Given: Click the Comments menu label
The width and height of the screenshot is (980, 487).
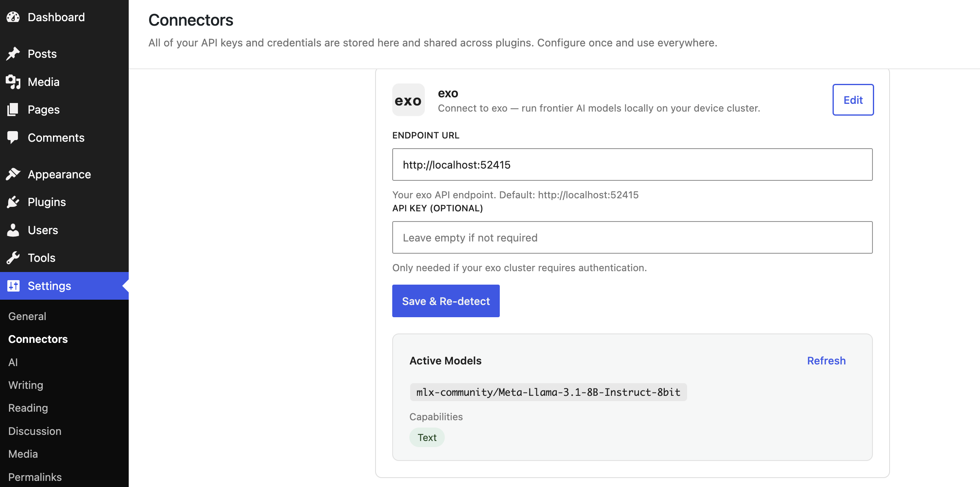Looking at the screenshot, I should (56, 138).
